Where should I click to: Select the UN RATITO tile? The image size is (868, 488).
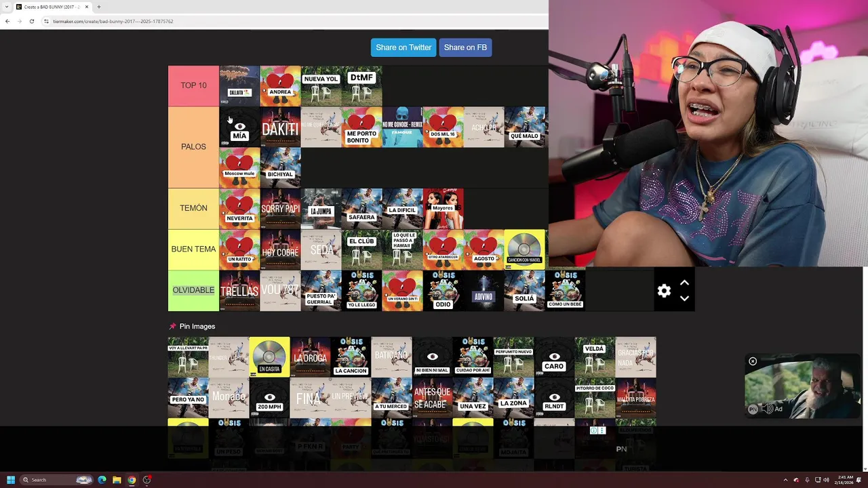239,249
